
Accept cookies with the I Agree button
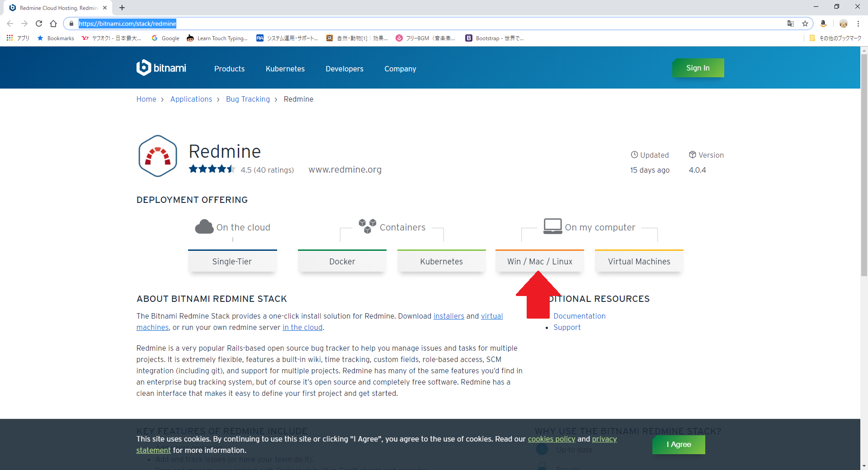pos(678,445)
